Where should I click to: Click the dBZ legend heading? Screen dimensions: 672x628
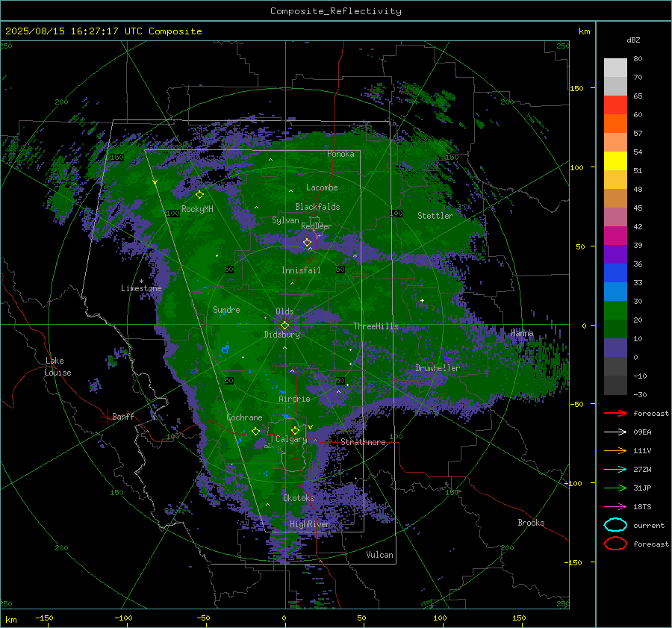coord(633,40)
